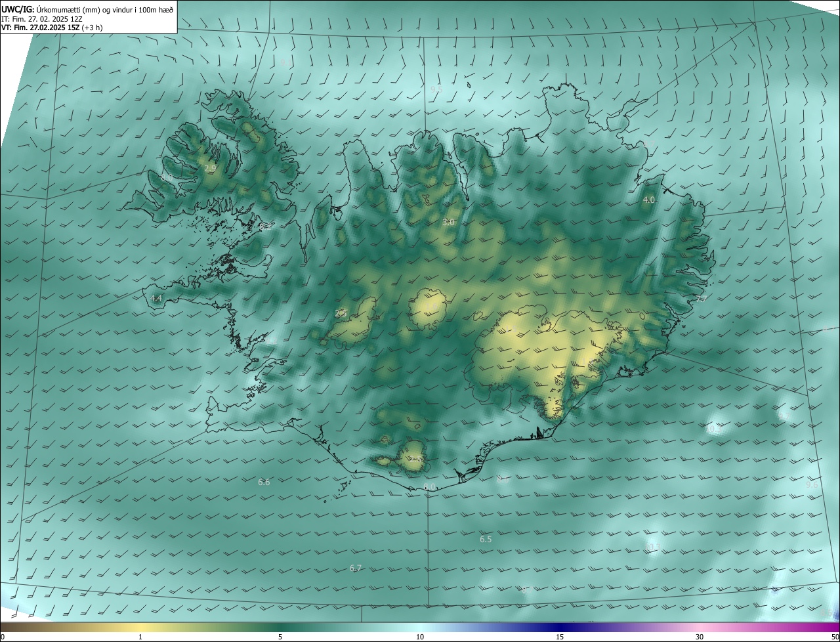The width and height of the screenshot is (840, 642).
Task: Click the '5' tick on the colour scale
Action: [x=280, y=637]
